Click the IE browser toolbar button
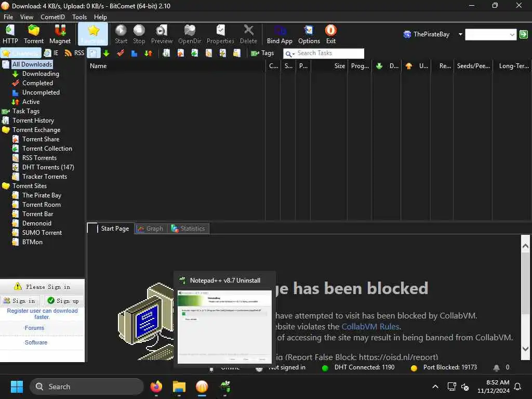This screenshot has width=532, height=399. (51, 53)
